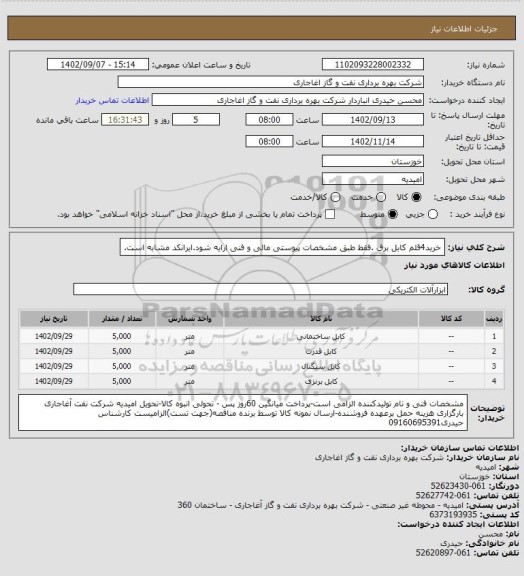The width and height of the screenshot is (524, 576).
Task: Select table row کابل سیگنال
Action: pyautogui.click(x=261, y=366)
